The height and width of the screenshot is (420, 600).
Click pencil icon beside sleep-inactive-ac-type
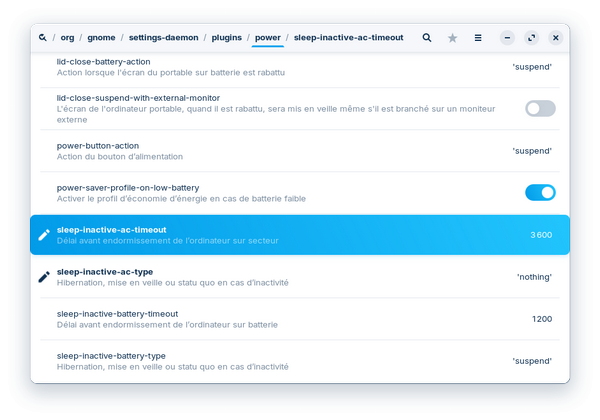pyautogui.click(x=44, y=276)
